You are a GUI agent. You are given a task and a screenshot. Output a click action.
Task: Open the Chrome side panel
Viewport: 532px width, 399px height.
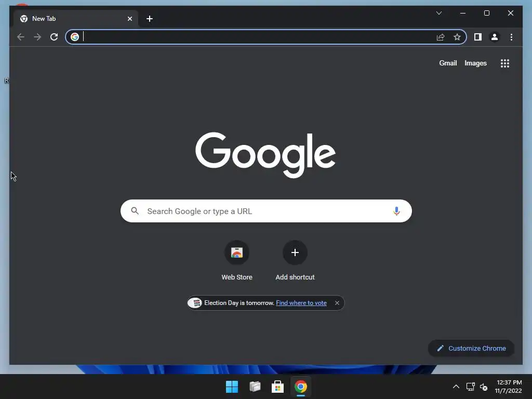coord(478,37)
